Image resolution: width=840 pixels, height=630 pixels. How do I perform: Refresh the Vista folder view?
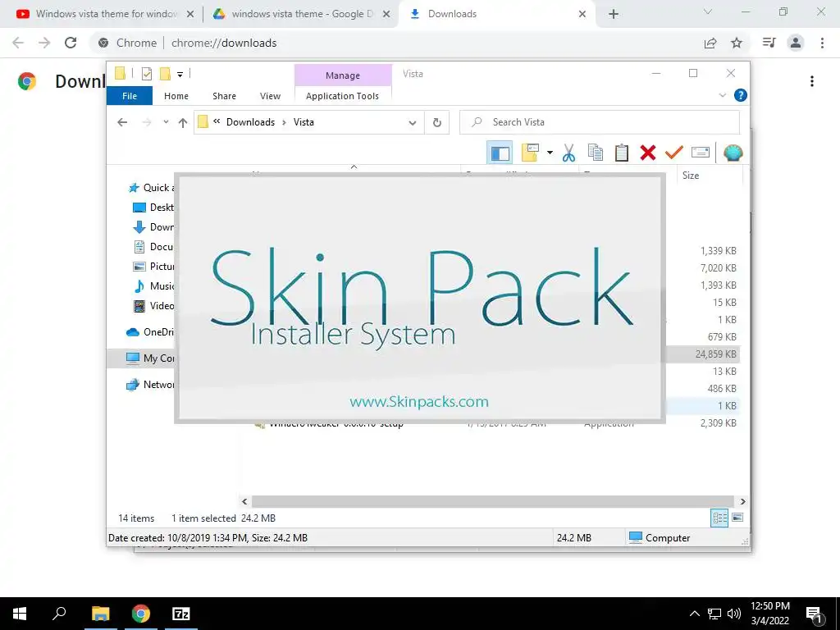coord(437,123)
